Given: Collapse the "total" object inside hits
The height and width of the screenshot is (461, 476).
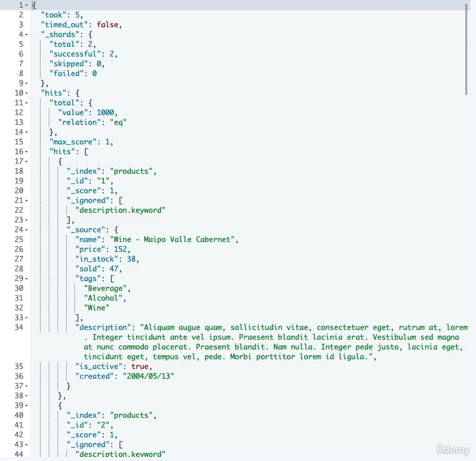Looking at the screenshot, I should coord(26,102).
